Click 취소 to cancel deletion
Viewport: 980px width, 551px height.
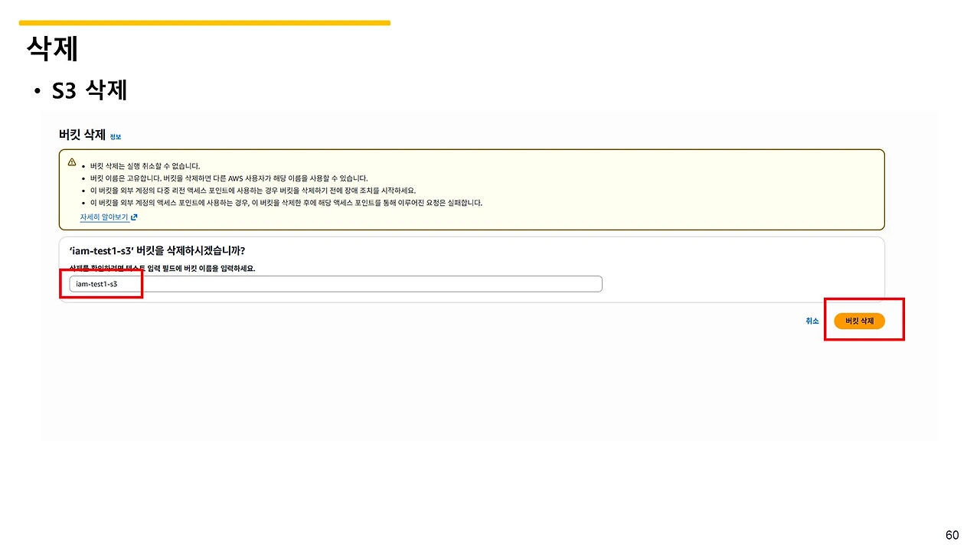tap(812, 321)
